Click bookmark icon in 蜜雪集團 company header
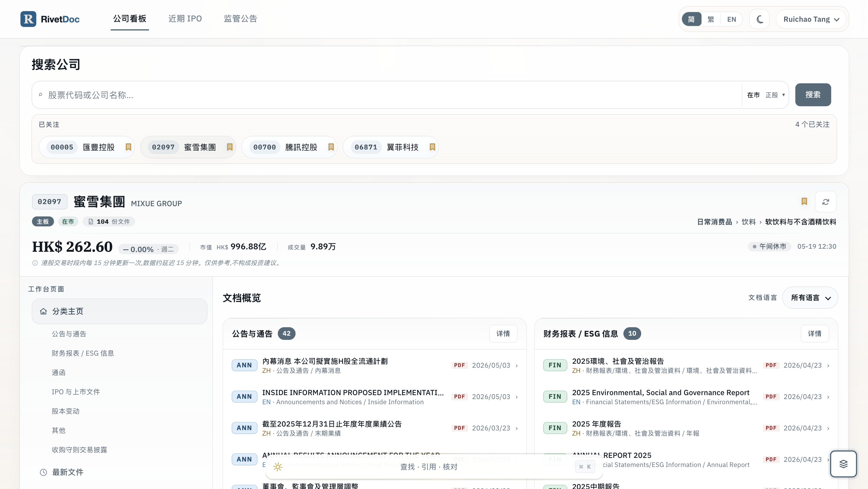Screen dimensions: 868x489 804,202
